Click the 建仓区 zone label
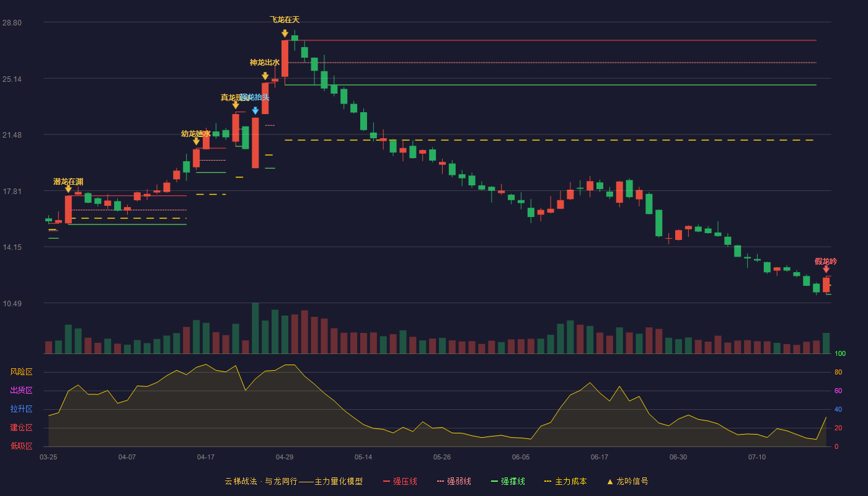The height and width of the screenshot is (496, 868). [x=21, y=428]
